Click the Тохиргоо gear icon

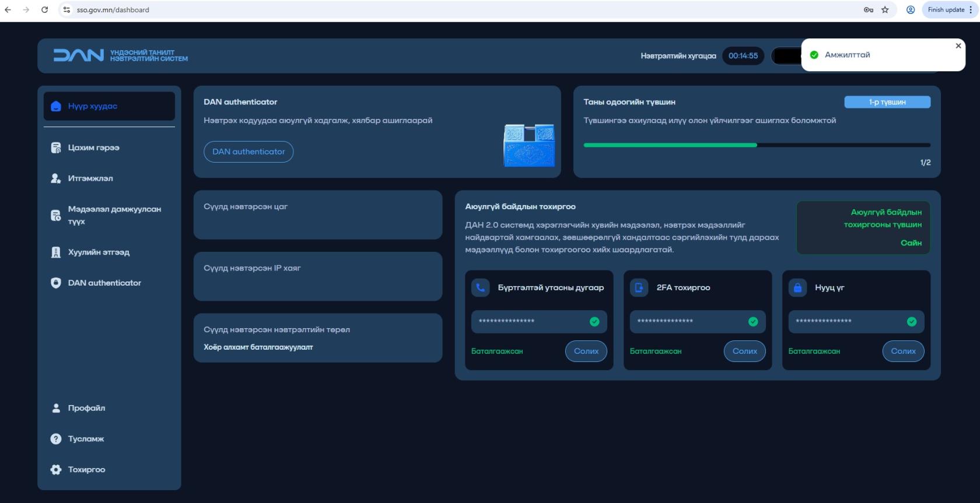(56, 470)
